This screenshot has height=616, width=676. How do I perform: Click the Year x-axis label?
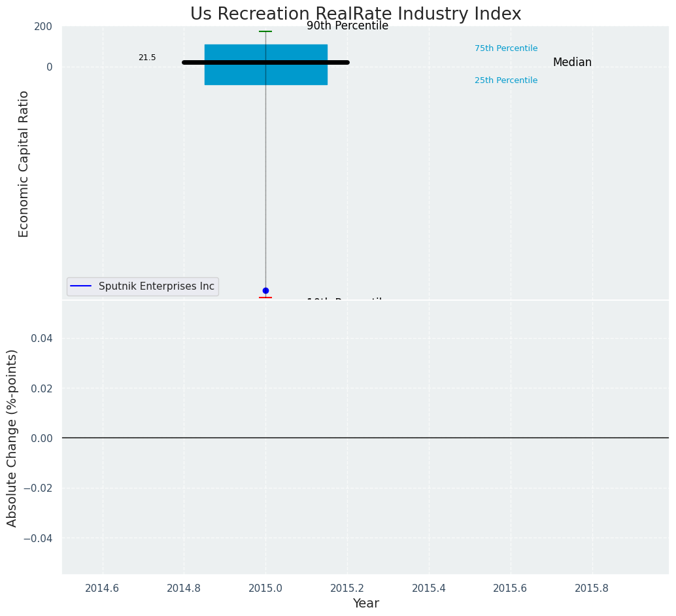pos(365,603)
